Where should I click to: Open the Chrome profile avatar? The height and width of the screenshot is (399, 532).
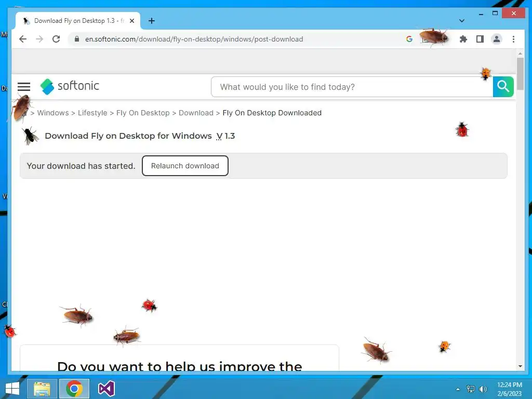tap(496, 39)
